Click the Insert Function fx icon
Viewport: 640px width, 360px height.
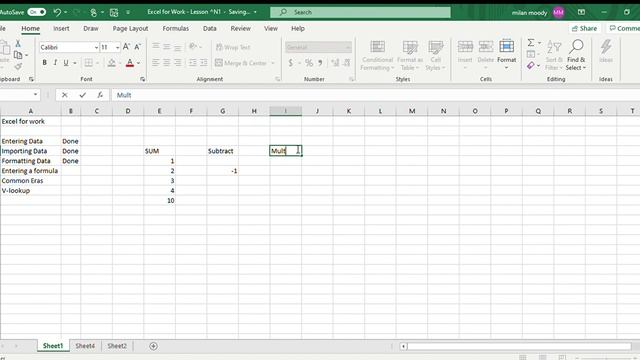tap(100, 95)
